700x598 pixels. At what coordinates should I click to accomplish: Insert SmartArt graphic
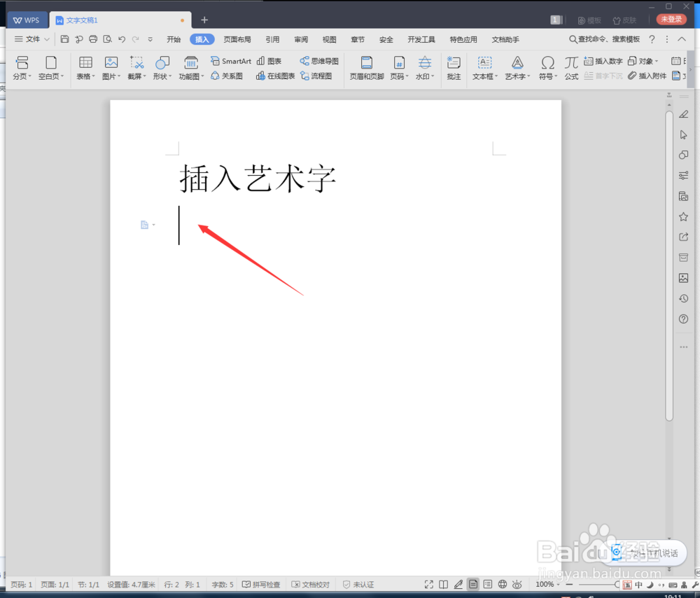click(x=231, y=61)
